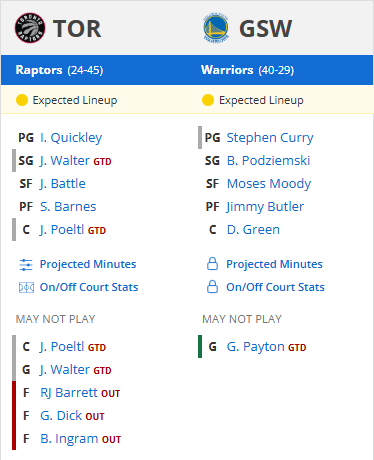
Task: Open Warriors On/Off Court Stats link
Action: click(275, 287)
